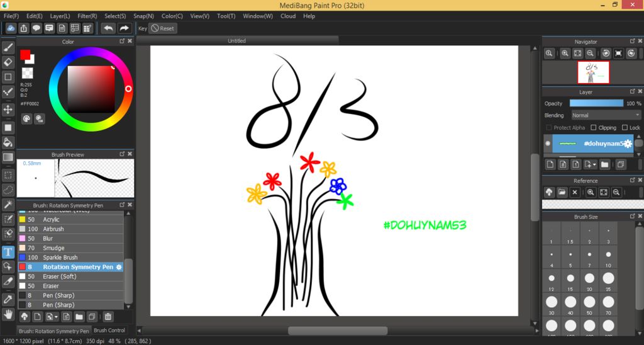The height and width of the screenshot is (345, 644).
Task: Clear reference image with X icon
Action: tap(575, 192)
